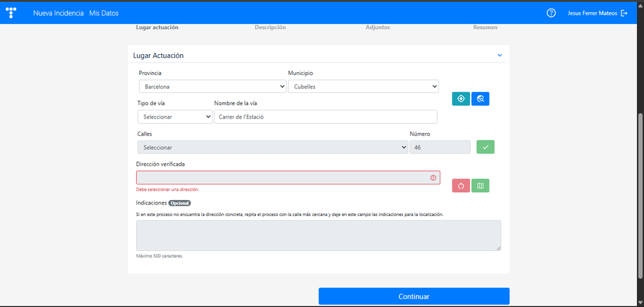
Task: Click the logout icon next to the username
Action: pos(623,13)
